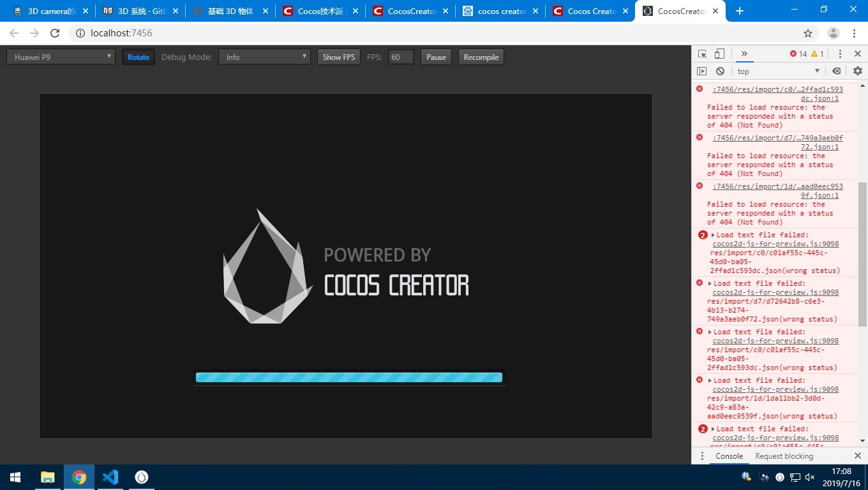Viewport: 868px width, 490px height.
Task: Show more DevTools panels via double-chevron
Action: pyautogui.click(x=744, y=54)
